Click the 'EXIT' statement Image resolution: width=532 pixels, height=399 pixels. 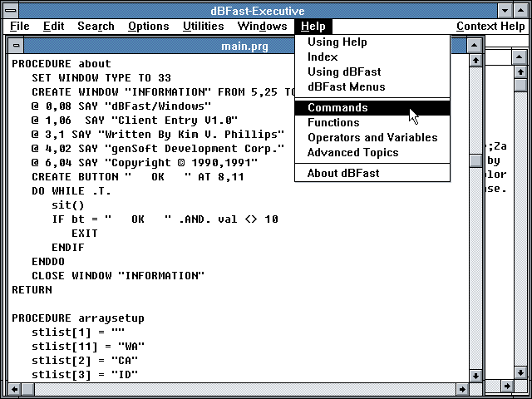click(85, 234)
